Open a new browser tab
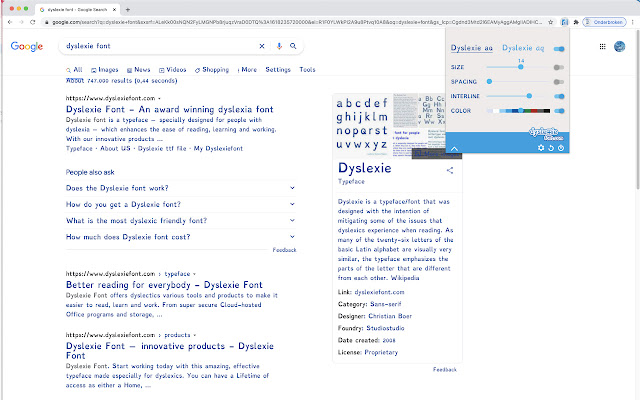Screen dimensions: 640x400 [x=127, y=9]
